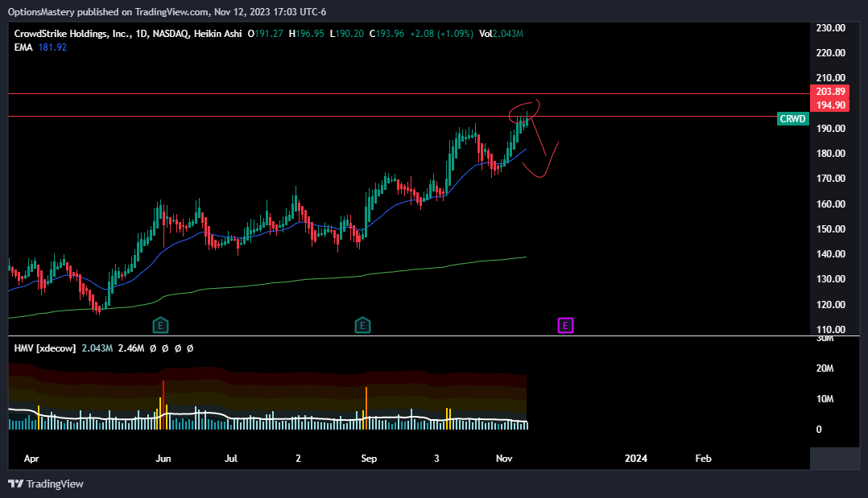Click the Sep time axis label
This screenshot has height=498, width=868.
coord(369,458)
